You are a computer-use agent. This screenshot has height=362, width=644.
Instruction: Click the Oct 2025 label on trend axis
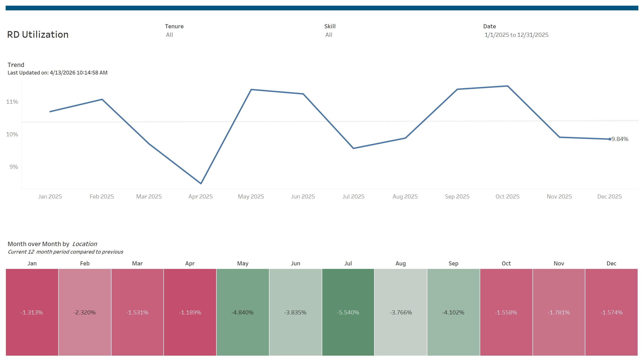pos(507,197)
